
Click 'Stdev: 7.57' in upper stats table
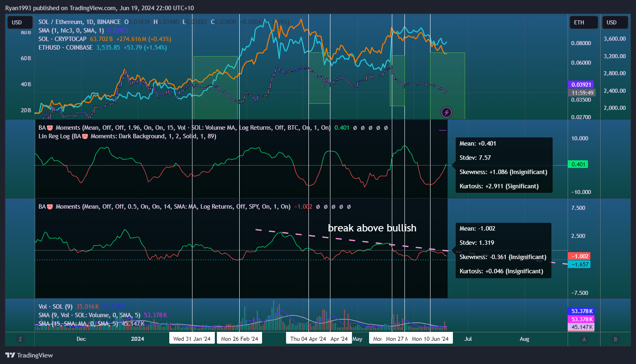(x=475, y=158)
